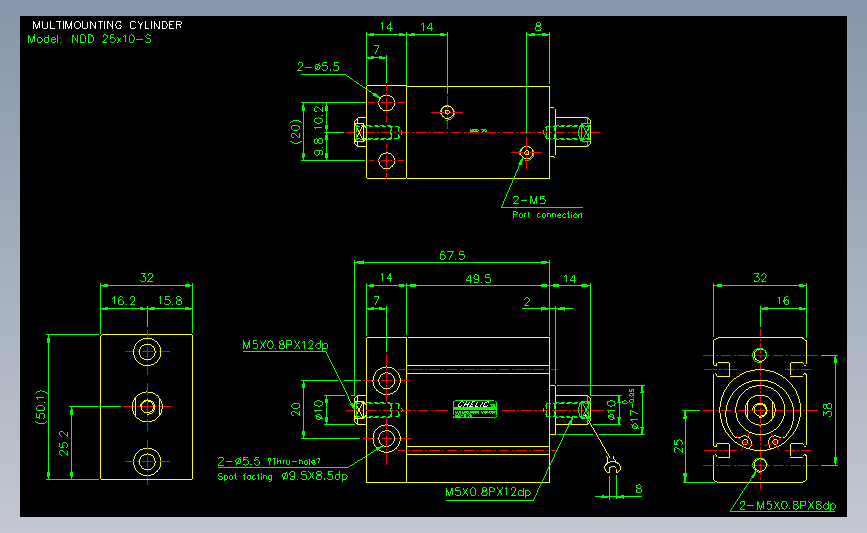This screenshot has height=533, width=867.
Task: Select the 49.5 body length dimension
Action: tap(478, 279)
